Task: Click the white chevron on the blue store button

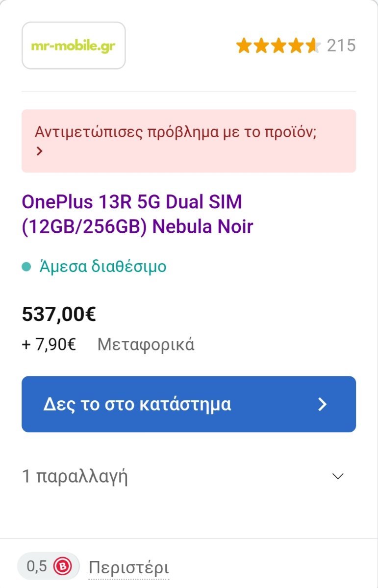Action: tap(323, 404)
